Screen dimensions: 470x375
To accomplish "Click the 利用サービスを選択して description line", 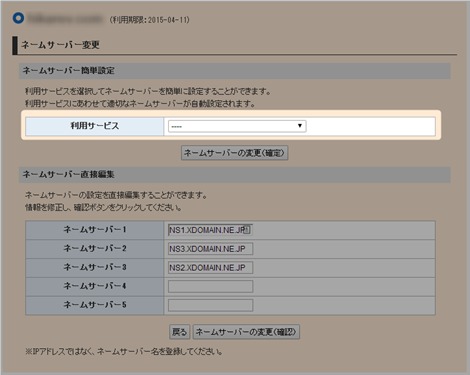I will (148, 91).
